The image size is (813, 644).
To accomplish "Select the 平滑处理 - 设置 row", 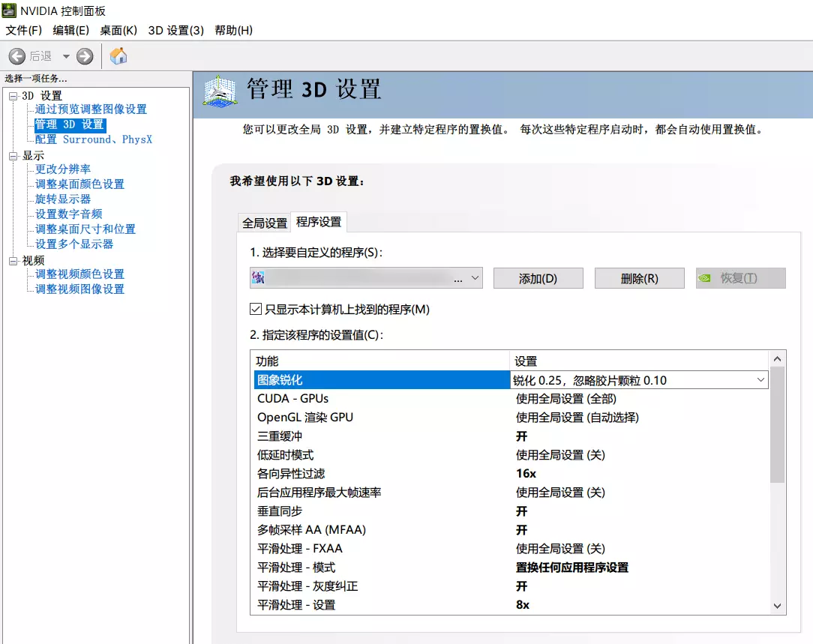I will [511, 604].
